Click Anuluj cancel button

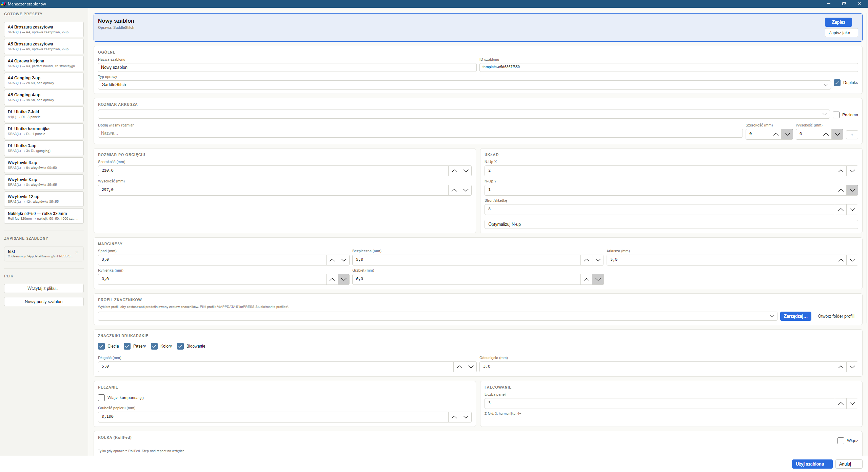coord(849,464)
